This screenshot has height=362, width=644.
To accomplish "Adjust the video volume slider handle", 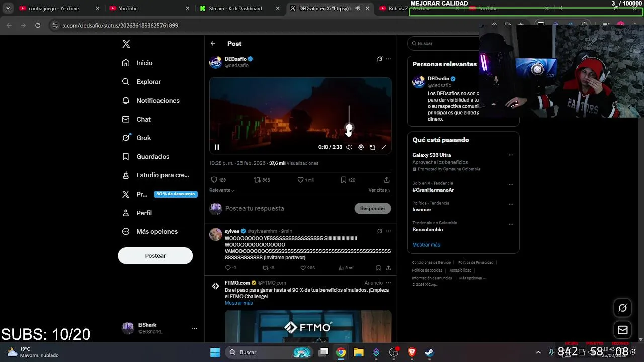I will tap(349, 128).
